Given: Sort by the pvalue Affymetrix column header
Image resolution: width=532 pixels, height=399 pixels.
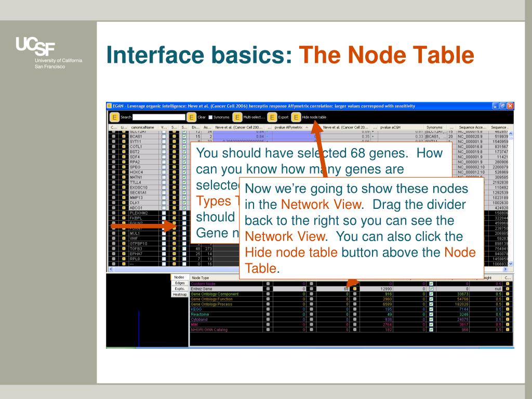Looking at the screenshot, I should [x=292, y=127].
